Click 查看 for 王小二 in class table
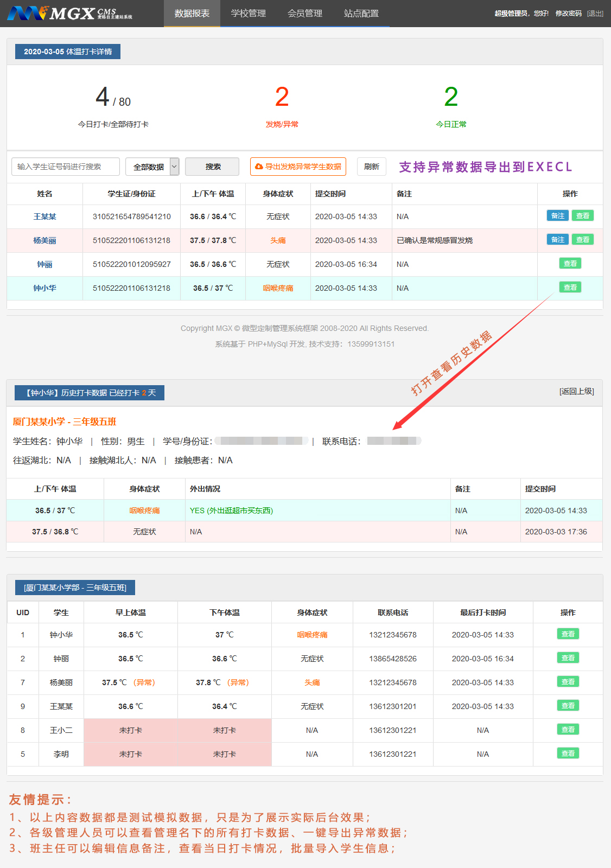This screenshot has height=868, width=611. click(568, 729)
